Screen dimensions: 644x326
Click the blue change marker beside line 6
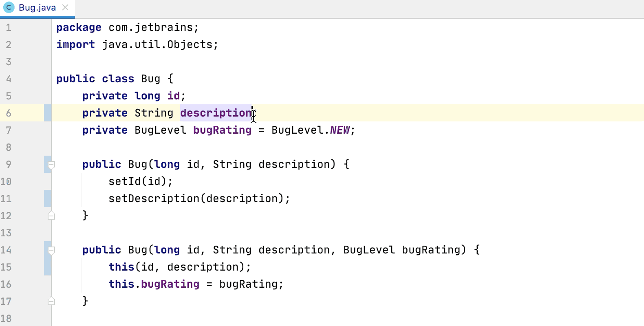pyautogui.click(x=46, y=113)
